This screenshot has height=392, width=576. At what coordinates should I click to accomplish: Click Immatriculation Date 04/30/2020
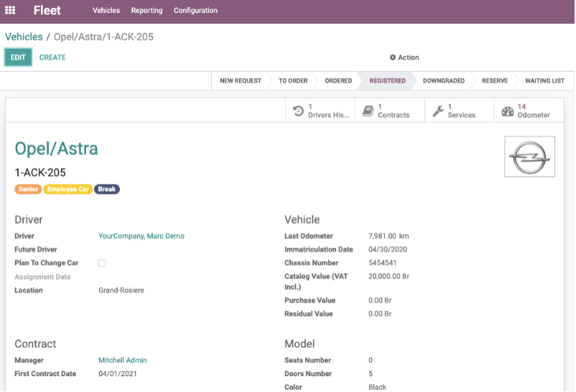point(388,249)
